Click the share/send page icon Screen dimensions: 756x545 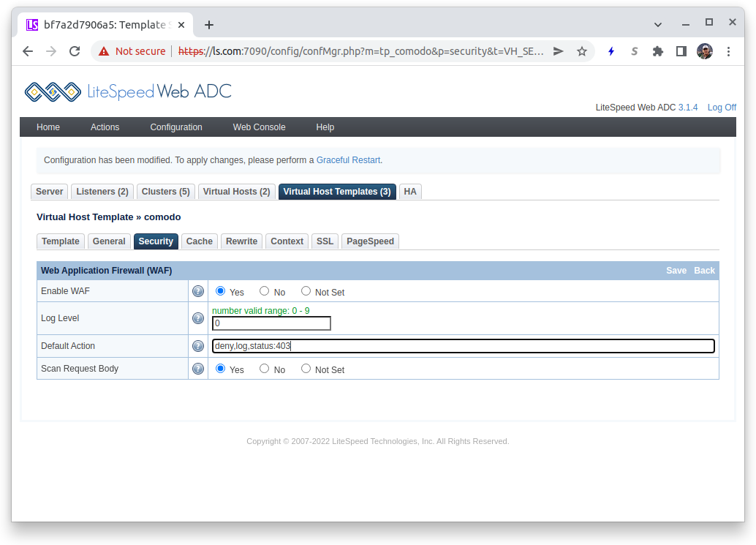[559, 51]
